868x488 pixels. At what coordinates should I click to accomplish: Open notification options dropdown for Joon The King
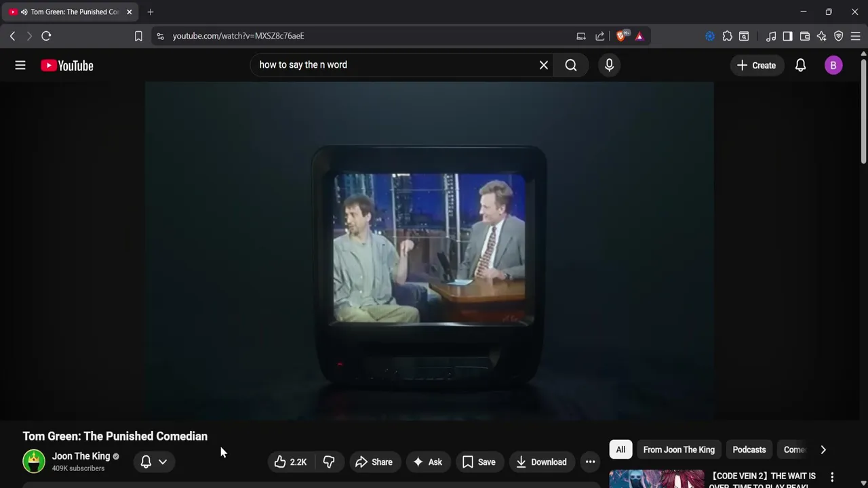click(154, 462)
